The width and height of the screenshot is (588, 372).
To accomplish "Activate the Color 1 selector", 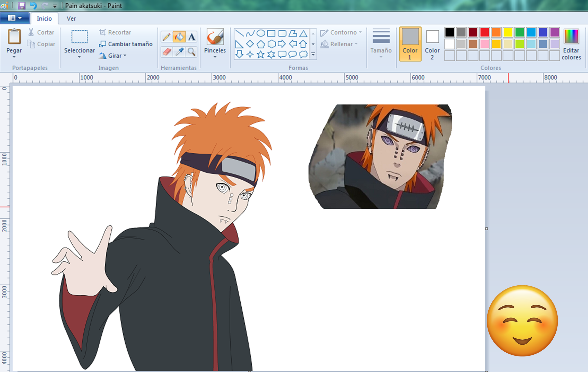I will pos(410,44).
